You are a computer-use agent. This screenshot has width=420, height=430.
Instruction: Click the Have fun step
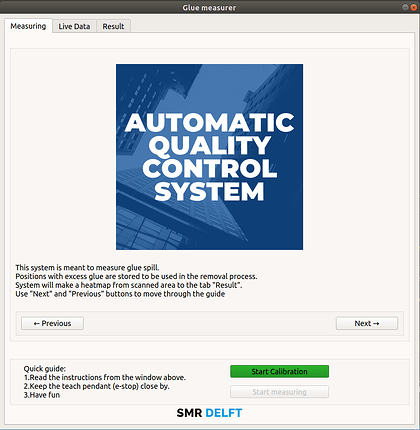[x=42, y=395]
